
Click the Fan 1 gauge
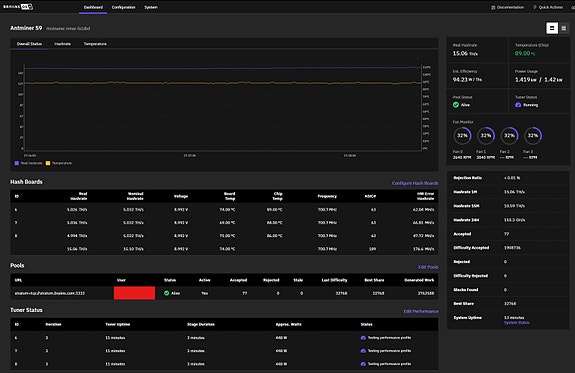click(486, 136)
